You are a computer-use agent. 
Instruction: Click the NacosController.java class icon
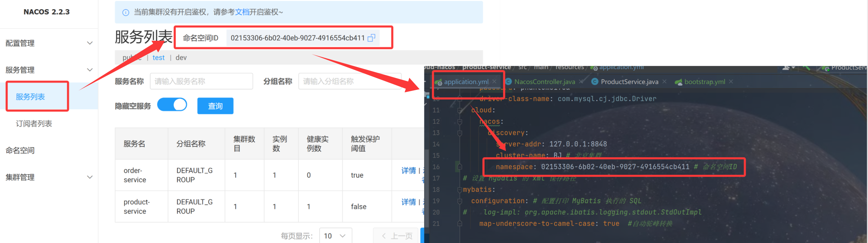pos(509,81)
